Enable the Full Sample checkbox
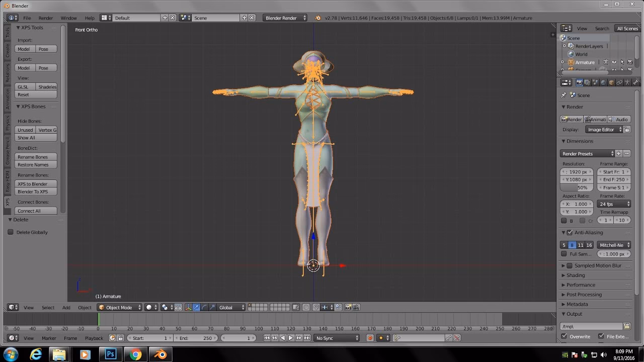644x362 pixels. (564, 254)
